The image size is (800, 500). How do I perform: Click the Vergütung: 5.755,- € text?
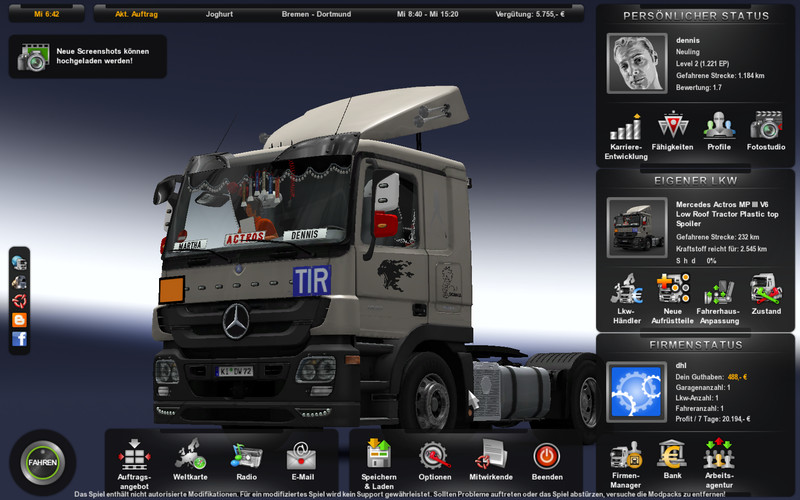pyautogui.click(x=530, y=14)
